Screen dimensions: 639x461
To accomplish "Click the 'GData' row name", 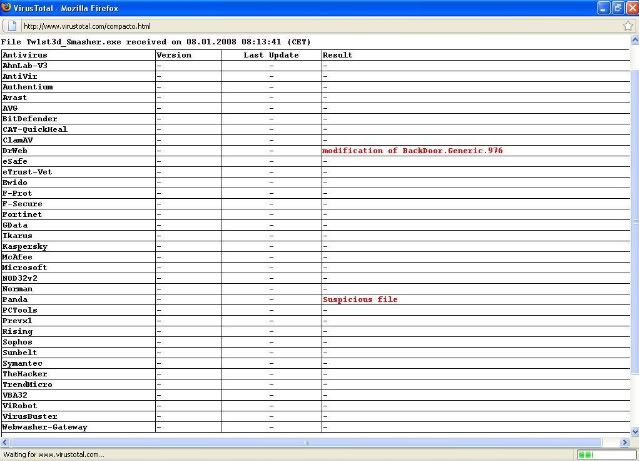I will (x=15, y=225).
